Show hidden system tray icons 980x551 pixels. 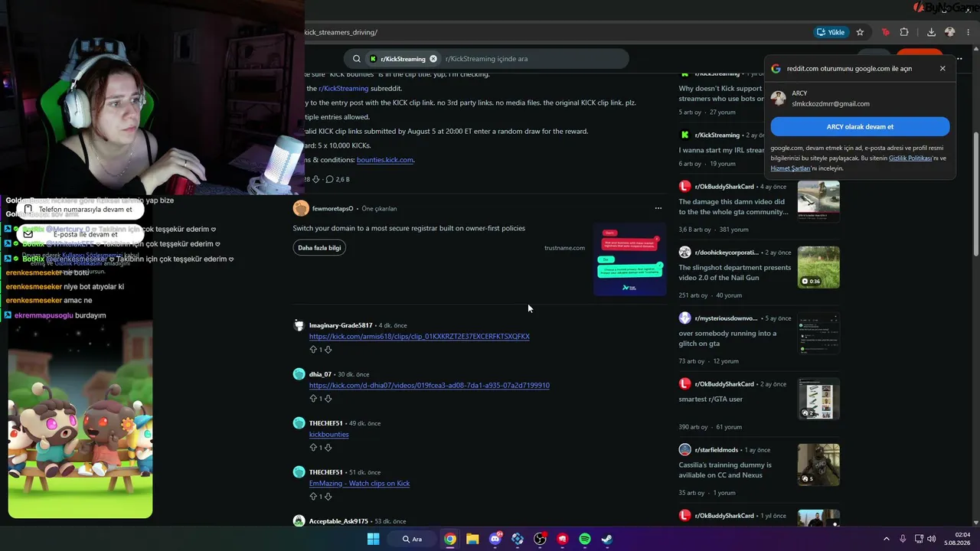[x=887, y=539]
